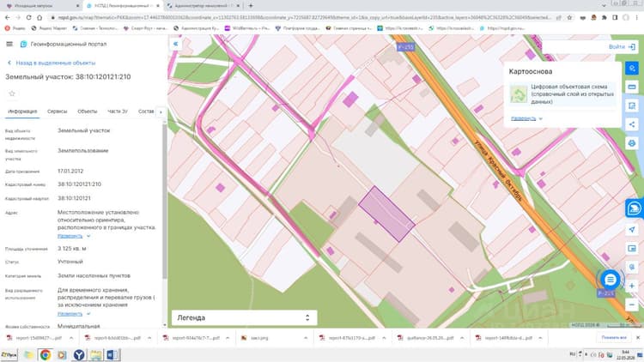The width and height of the screenshot is (644, 362).
Task: Expand the Картооснова Развернуть chevron
Action: (x=540, y=118)
